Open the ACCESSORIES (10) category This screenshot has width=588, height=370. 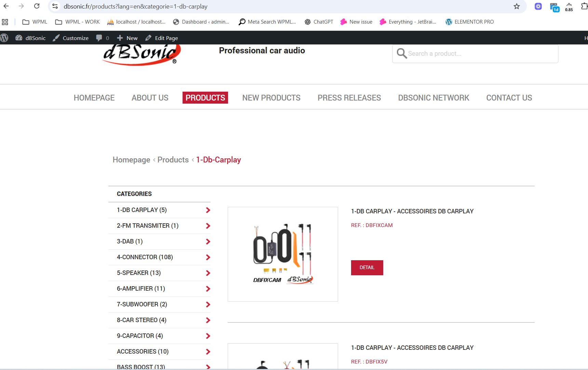point(143,352)
